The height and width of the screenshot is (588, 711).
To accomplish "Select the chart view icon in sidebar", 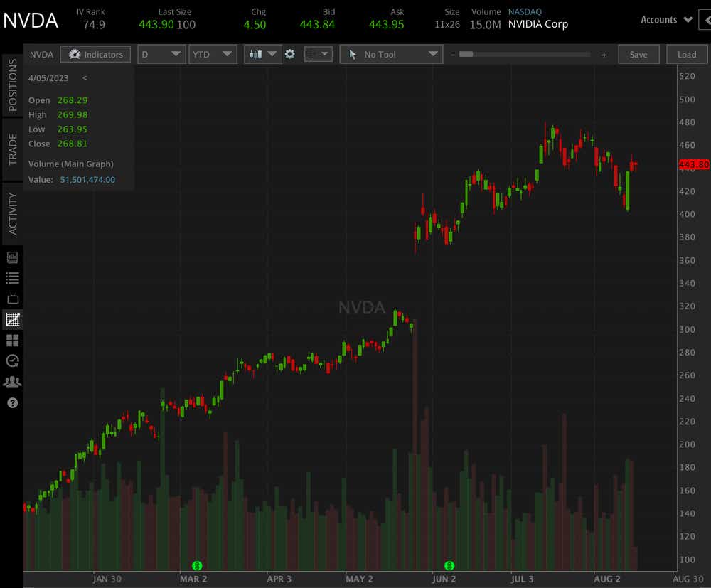I will [x=13, y=320].
